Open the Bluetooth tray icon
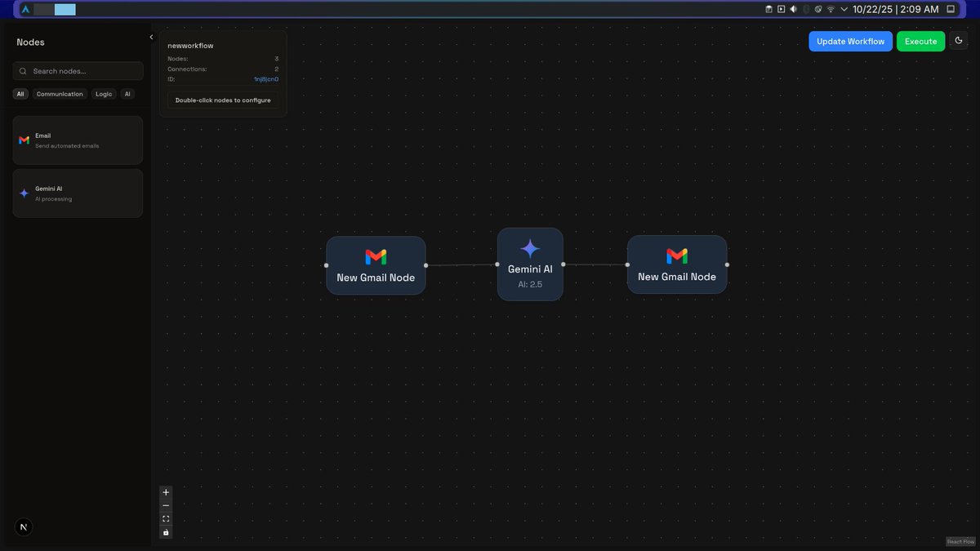 [x=806, y=9]
